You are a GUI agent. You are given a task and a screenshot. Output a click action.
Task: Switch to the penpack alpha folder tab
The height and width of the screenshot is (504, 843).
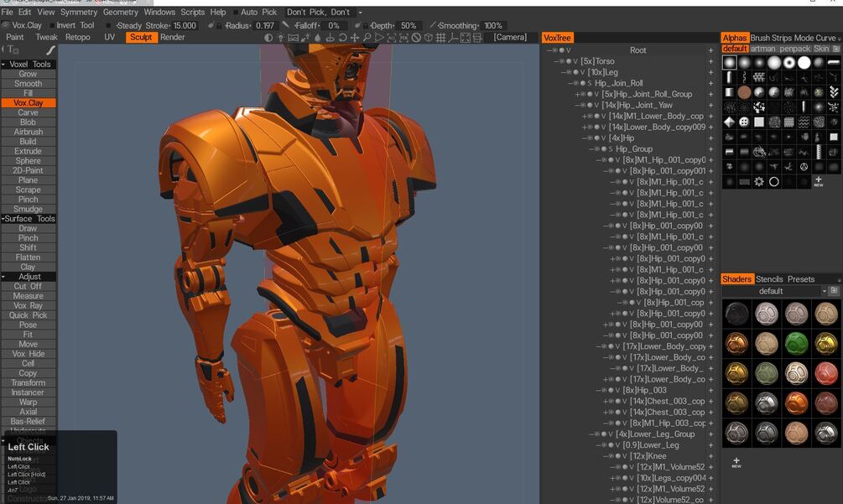point(795,49)
